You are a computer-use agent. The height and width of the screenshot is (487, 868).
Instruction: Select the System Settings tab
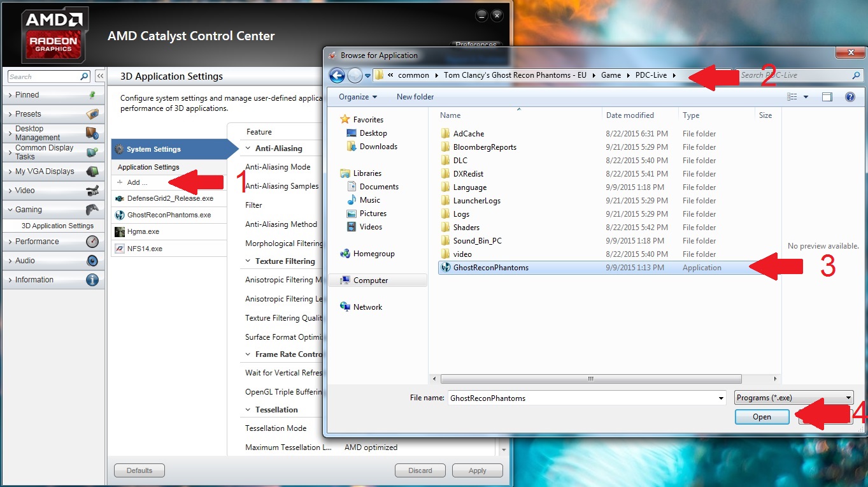(169, 149)
